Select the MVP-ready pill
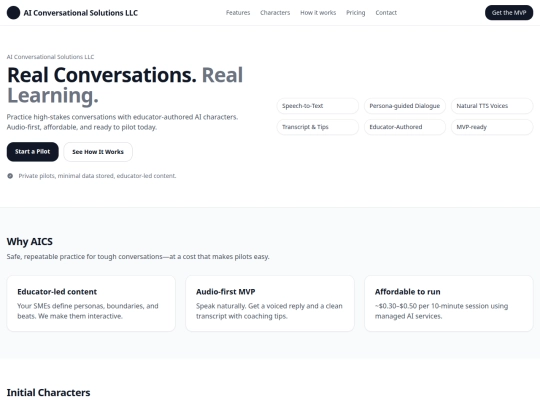The width and height of the screenshot is (540, 405). [x=492, y=127]
